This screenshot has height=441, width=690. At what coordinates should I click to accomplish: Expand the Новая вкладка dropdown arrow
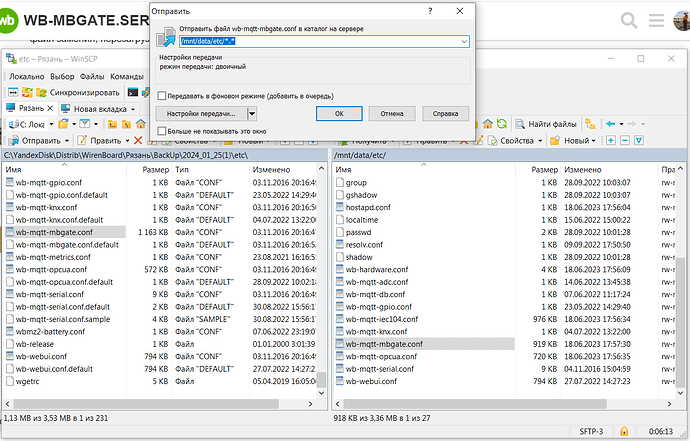[133, 109]
